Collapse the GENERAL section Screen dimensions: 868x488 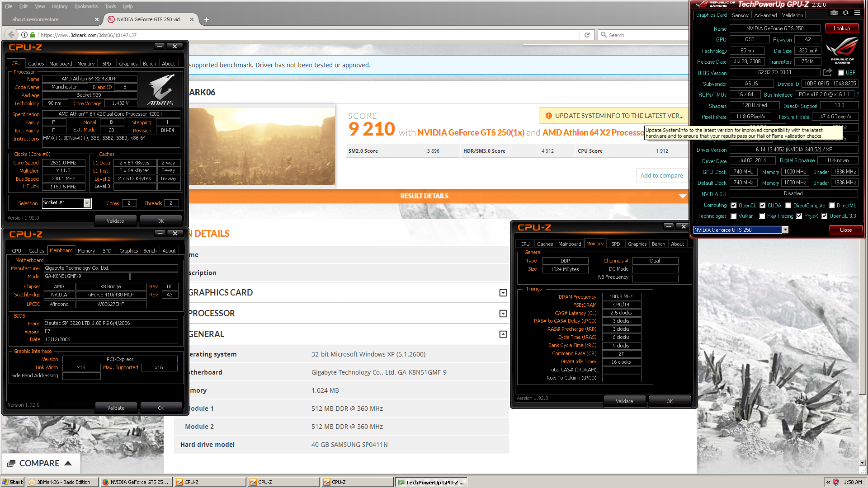[503, 334]
